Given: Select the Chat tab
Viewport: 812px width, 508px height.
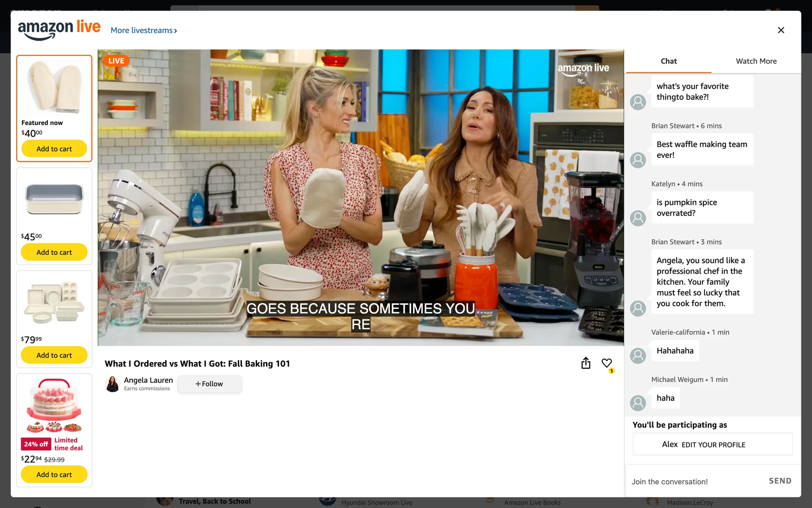Looking at the screenshot, I should (x=668, y=61).
